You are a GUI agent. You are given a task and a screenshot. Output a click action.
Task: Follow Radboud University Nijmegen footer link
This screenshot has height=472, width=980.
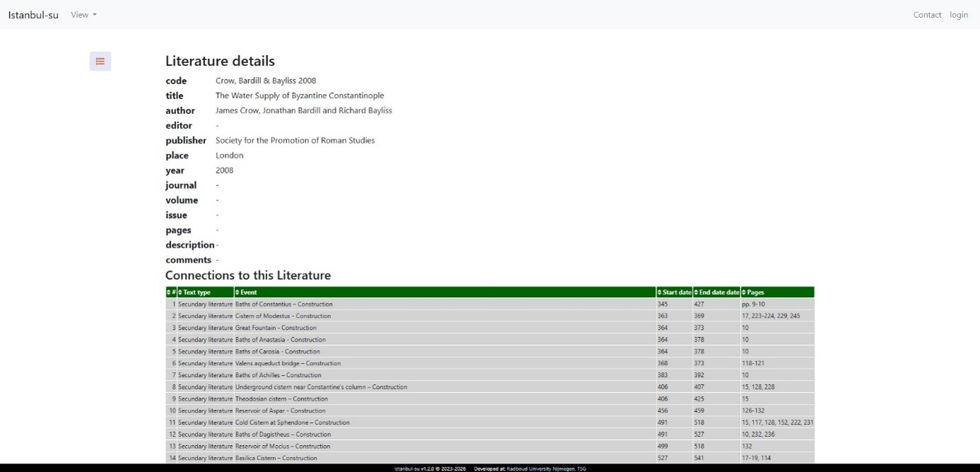(x=546, y=468)
